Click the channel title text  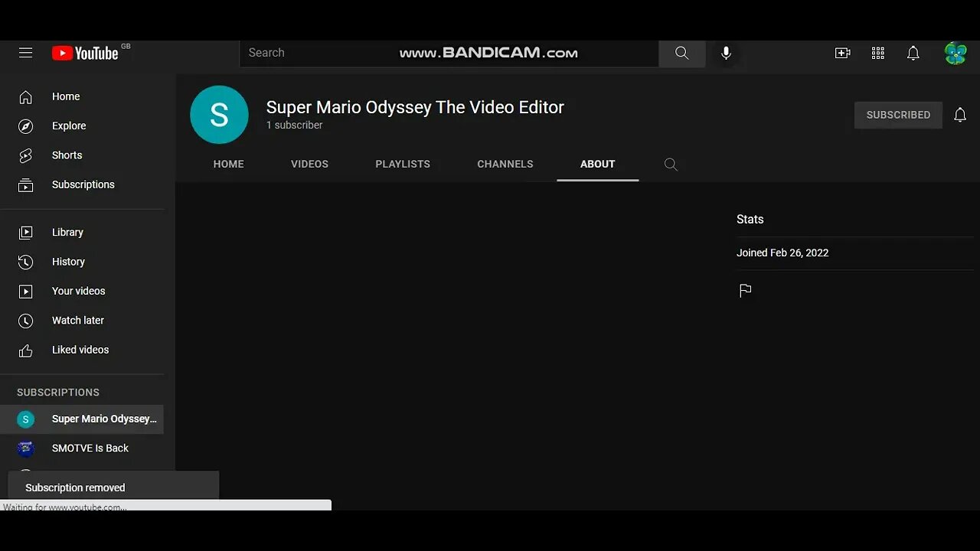[415, 107]
